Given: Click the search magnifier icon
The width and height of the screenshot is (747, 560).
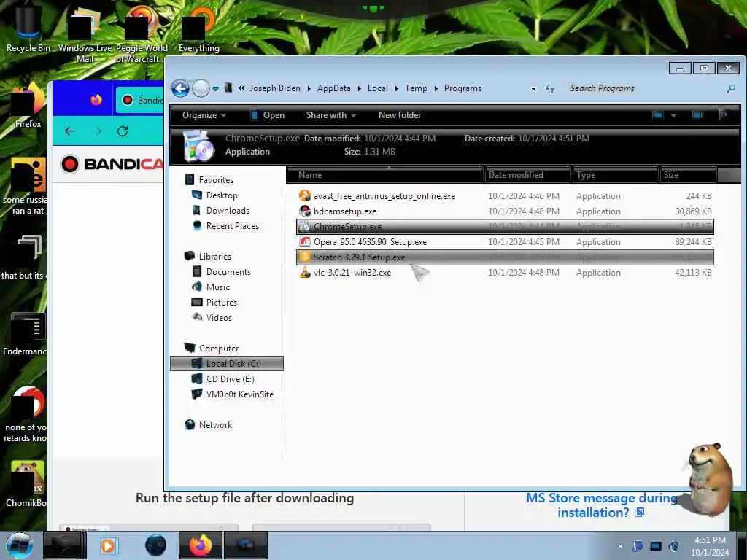Looking at the screenshot, I should [731, 88].
